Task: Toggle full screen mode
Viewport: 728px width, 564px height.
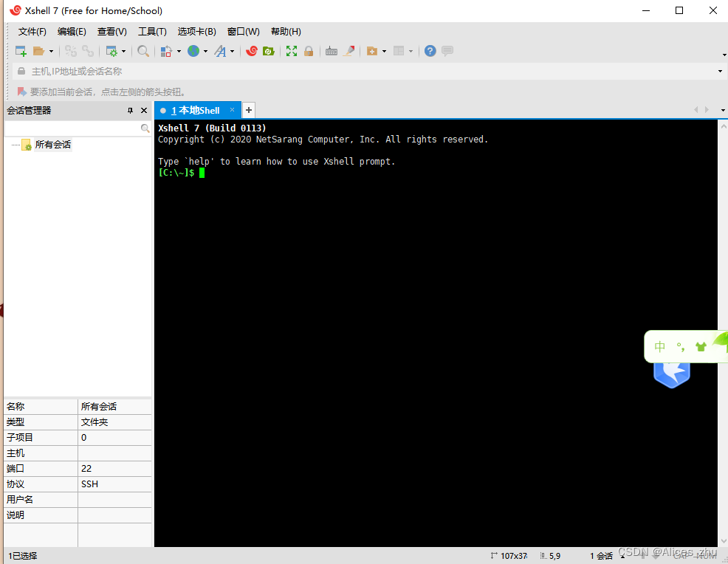Action: tap(291, 51)
